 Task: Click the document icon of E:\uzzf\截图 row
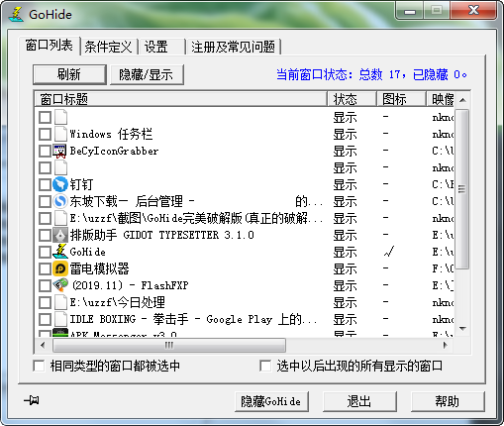60,218
